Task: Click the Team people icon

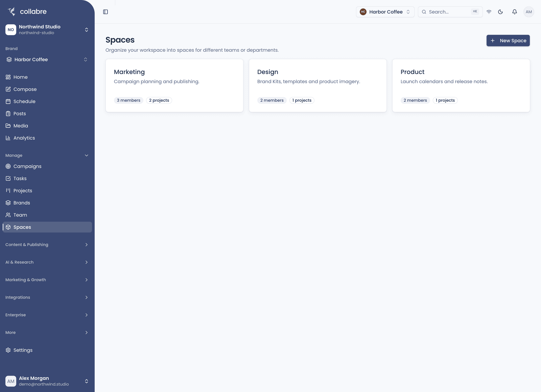Action: click(x=8, y=215)
